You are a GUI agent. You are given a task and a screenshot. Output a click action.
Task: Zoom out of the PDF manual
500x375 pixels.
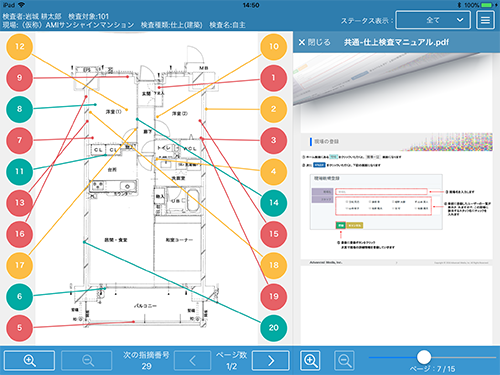click(x=344, y=360)
